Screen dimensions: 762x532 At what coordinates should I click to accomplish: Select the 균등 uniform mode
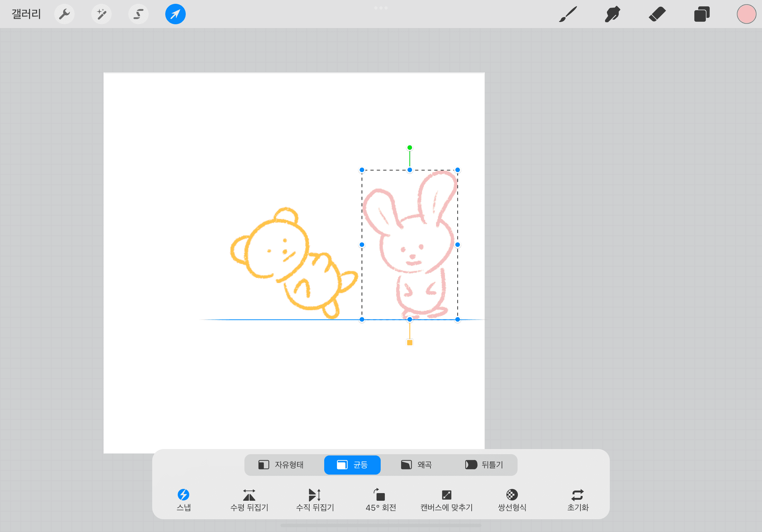click(352, 465)
